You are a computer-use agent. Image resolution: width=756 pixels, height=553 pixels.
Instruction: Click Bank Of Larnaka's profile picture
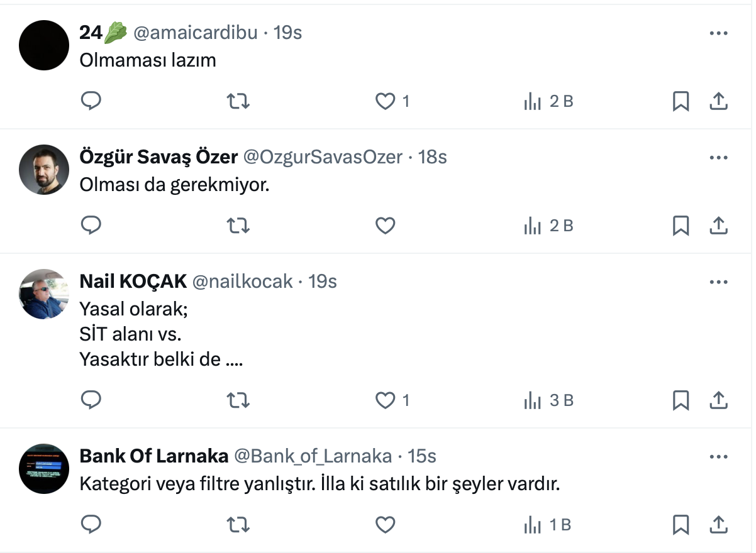coord(44,468)
